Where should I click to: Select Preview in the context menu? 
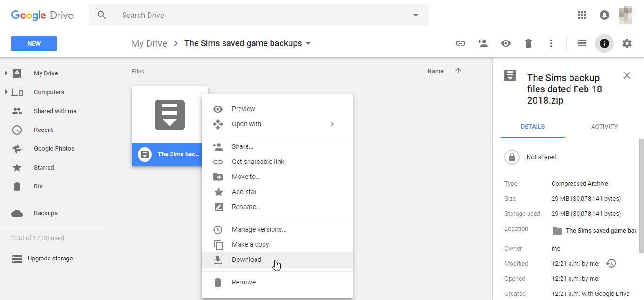pyautogui.click(x=277, y=109)
